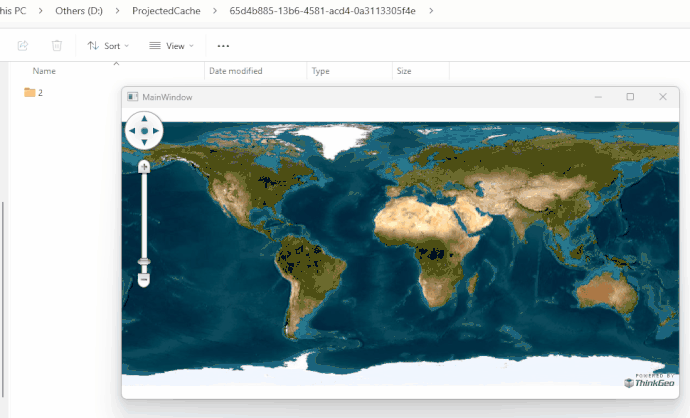Sort files by the Name column header
Viewport: 690px width, 418px height.
pyautogui.click(x=44, y=71)
